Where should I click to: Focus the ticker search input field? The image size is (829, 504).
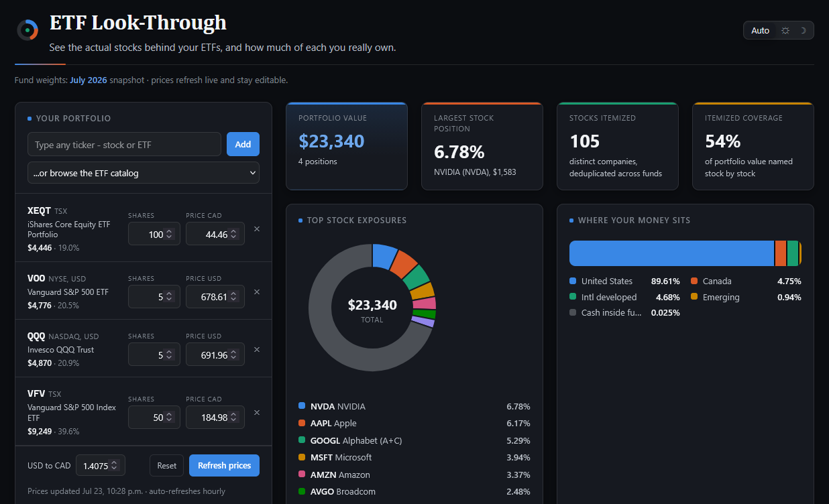click(124, 144)
